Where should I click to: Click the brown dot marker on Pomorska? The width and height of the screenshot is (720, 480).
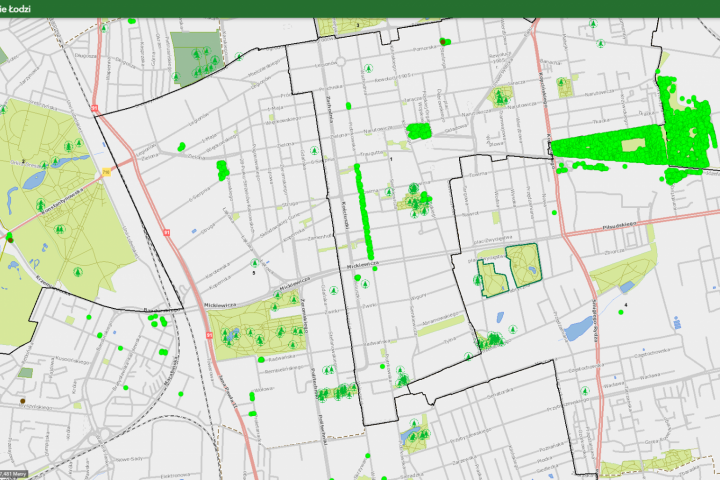tap(443, 42)
